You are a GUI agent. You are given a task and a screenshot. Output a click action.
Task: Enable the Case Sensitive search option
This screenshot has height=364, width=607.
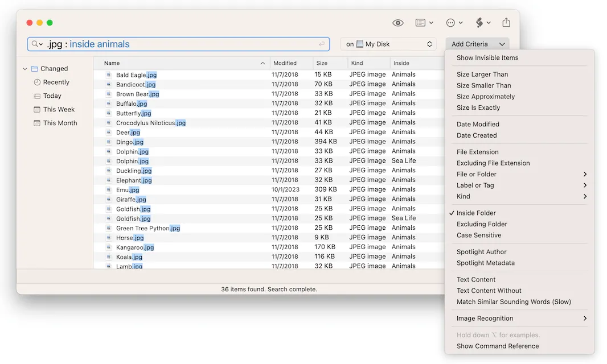(x=478, y=235)
